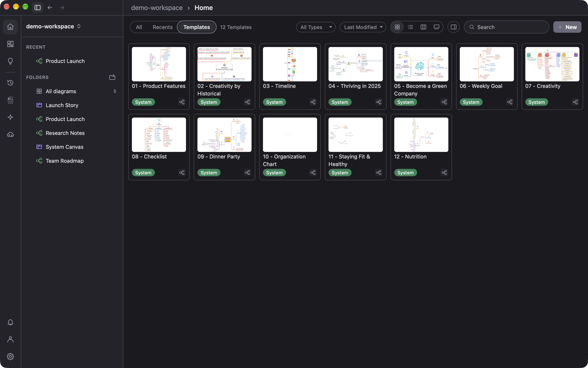Viewport: 588px width, 368px height.
Task: Click the mind map icon on 06 - Weekly Goal card
Action: (510, 102)
